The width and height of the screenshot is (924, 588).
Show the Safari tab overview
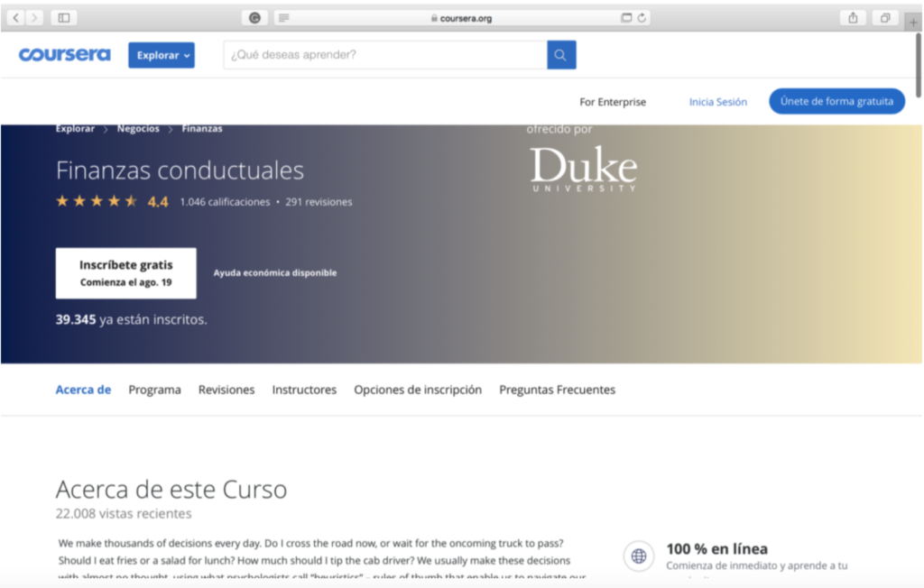pyautogui.click(x=885, y=18)
